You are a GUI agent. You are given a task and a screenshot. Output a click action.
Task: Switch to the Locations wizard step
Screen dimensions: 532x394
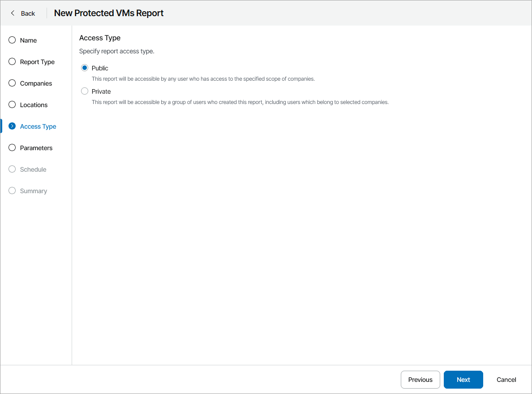(34, 105)
